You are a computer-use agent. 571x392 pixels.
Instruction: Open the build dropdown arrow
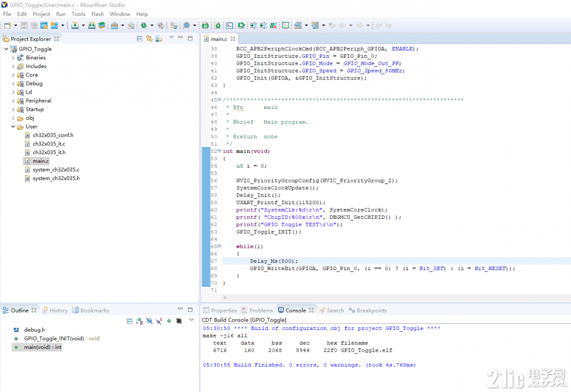[x=83, y=26]
